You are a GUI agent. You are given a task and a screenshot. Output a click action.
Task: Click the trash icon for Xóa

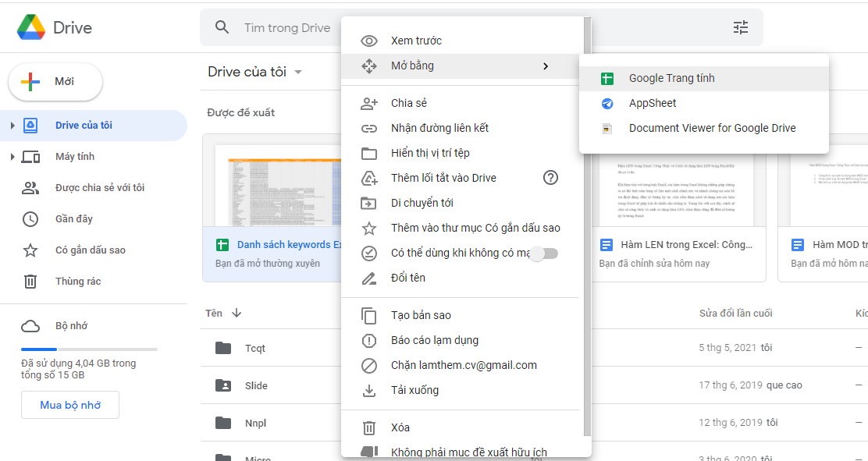pyautogui.click(x=368, y=427)
